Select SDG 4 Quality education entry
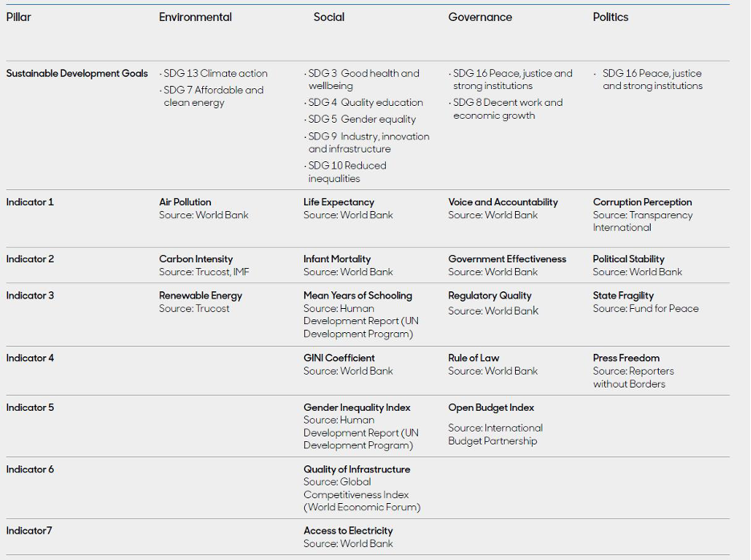751x560 pixels. pos(365,103)
